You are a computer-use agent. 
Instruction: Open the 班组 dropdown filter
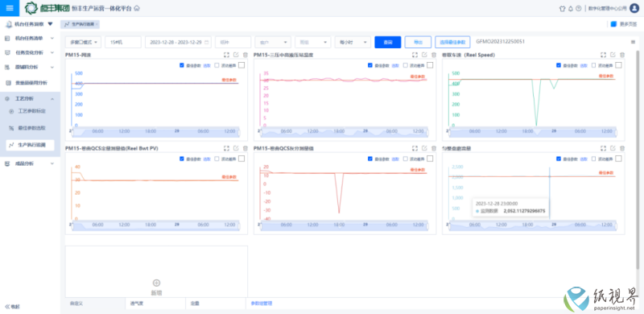click(x=312, y=42)
